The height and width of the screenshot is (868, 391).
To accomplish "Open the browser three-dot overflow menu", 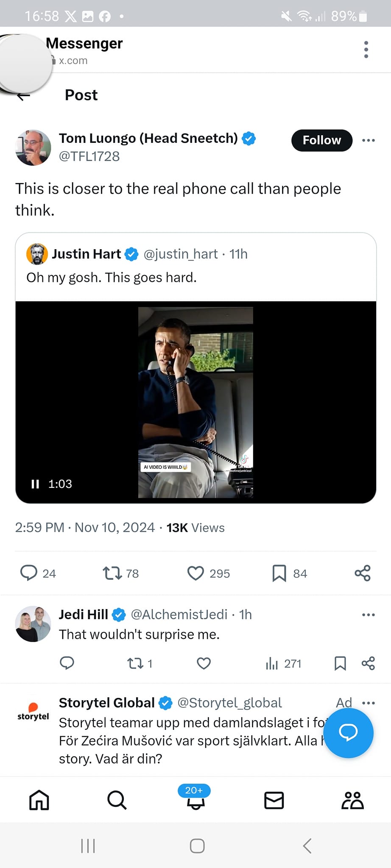I will click(x=366, y=50).
